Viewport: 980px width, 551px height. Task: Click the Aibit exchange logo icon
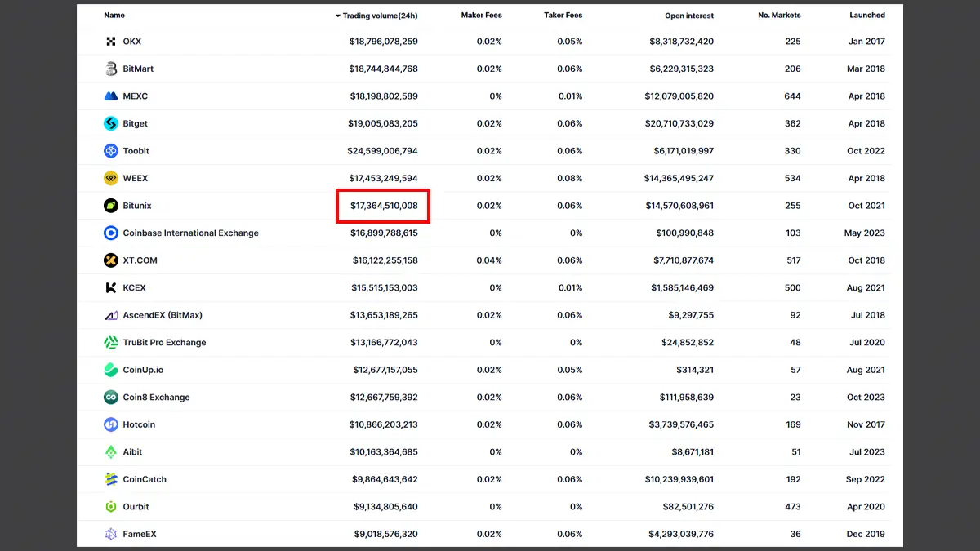(111, 451)
